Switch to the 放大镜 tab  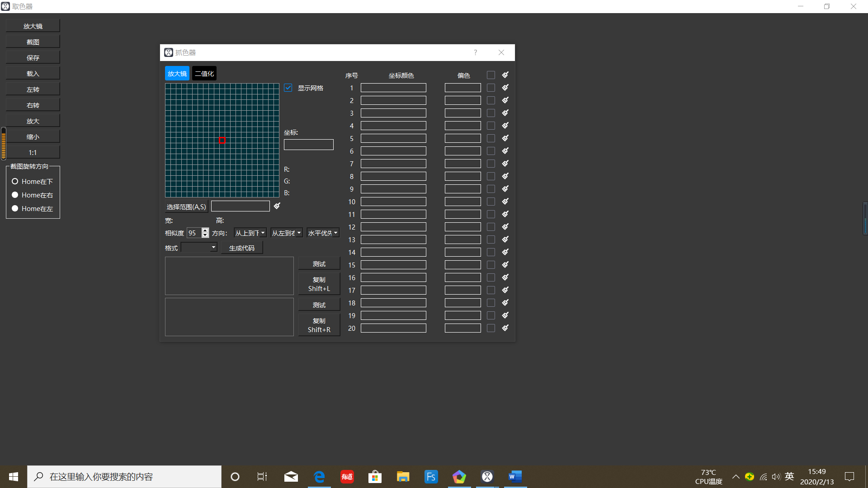[177, 73]
